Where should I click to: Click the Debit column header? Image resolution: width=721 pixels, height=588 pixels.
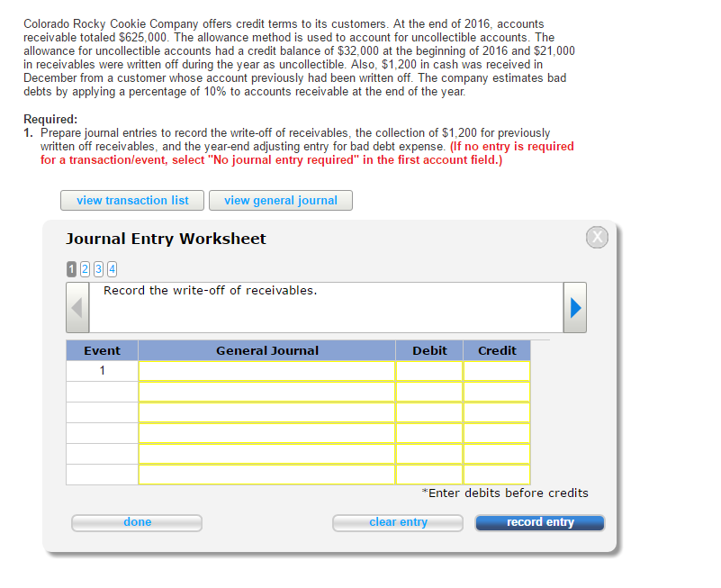pyautogui.click(x=429, y=350)
